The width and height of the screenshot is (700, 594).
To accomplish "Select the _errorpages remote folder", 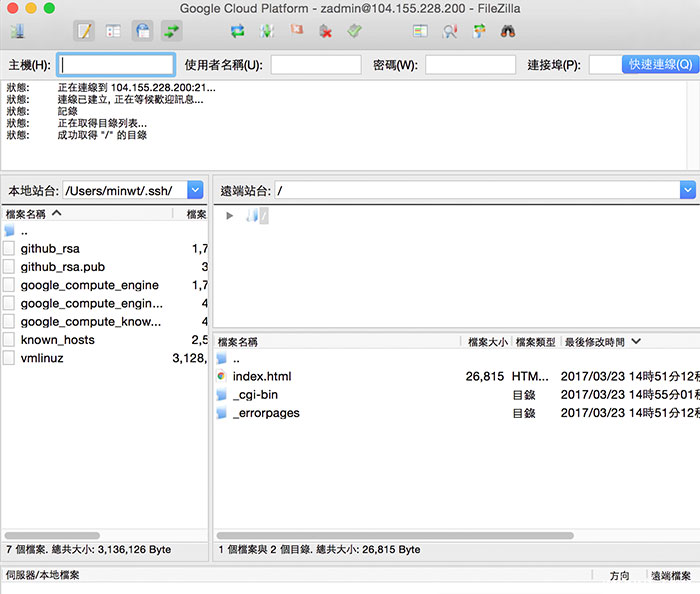I will point(457,413).
